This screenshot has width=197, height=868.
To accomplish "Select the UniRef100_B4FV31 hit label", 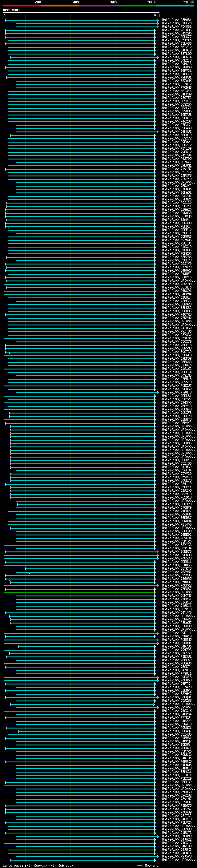I will click(x=176, y=71).
